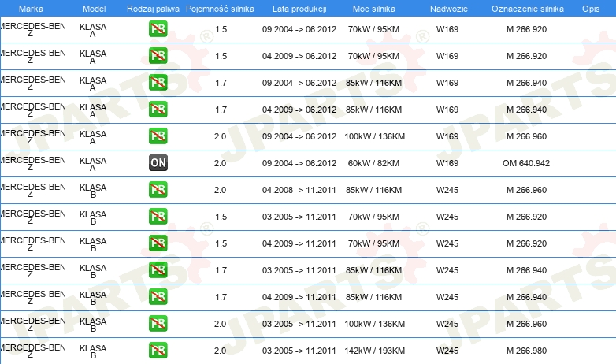
Task: Select engine code M 266.980
Action: click(x=526, y=351)
